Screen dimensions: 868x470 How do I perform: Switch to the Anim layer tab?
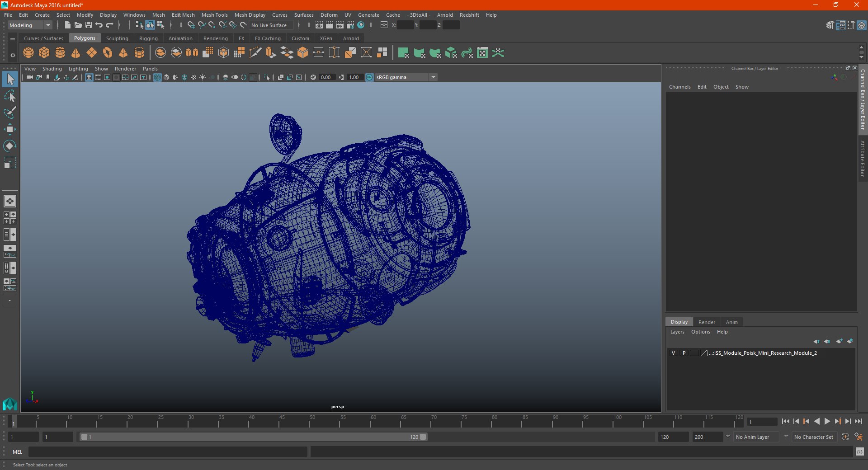[x=731, y=322]
